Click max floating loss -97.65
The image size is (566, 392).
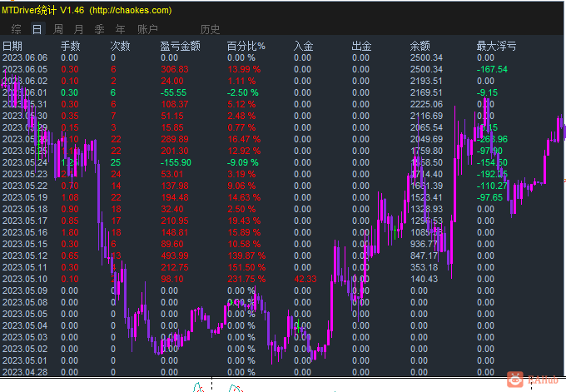point(489,197)
